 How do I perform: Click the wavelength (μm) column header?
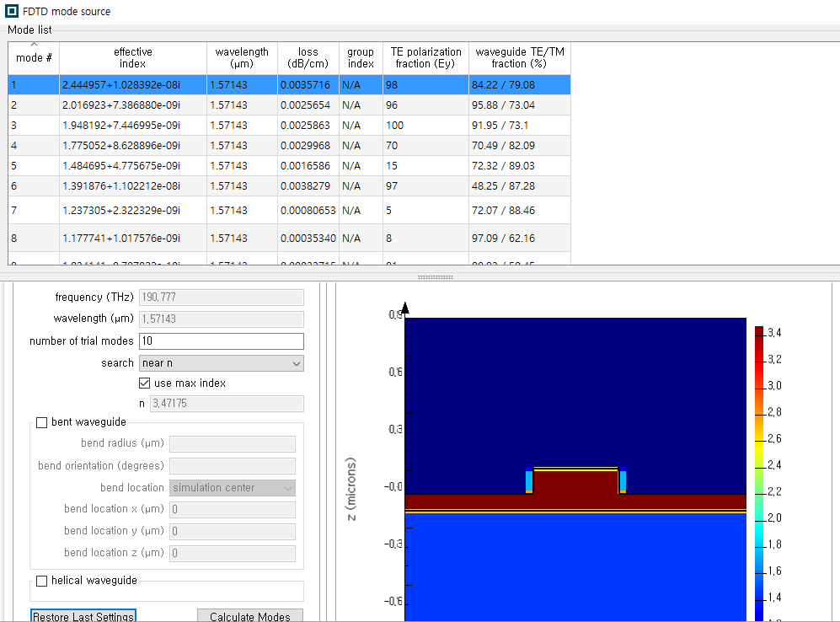(x=242, y=58)
